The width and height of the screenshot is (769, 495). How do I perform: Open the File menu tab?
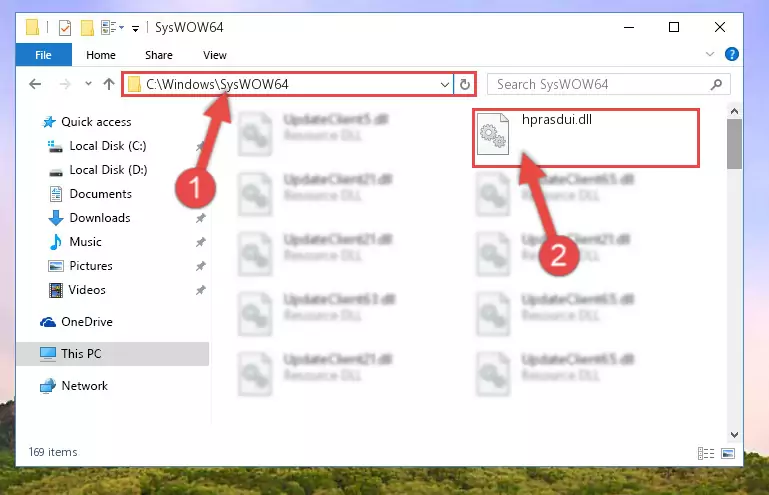43,55
